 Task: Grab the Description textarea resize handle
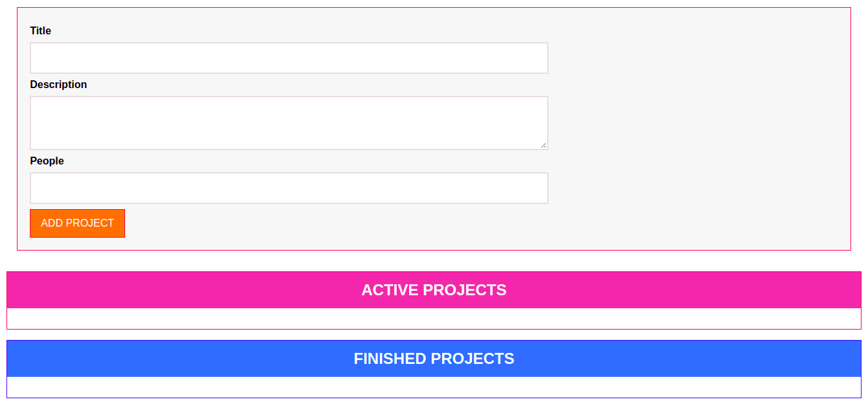pos(544,146)
